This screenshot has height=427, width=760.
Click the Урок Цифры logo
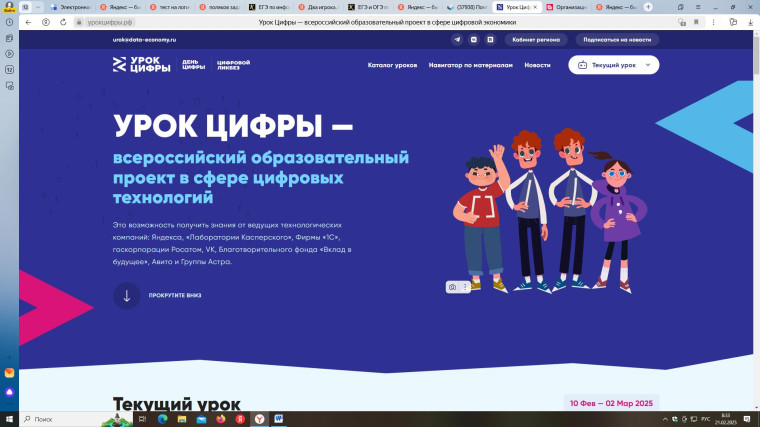(142, 64)
